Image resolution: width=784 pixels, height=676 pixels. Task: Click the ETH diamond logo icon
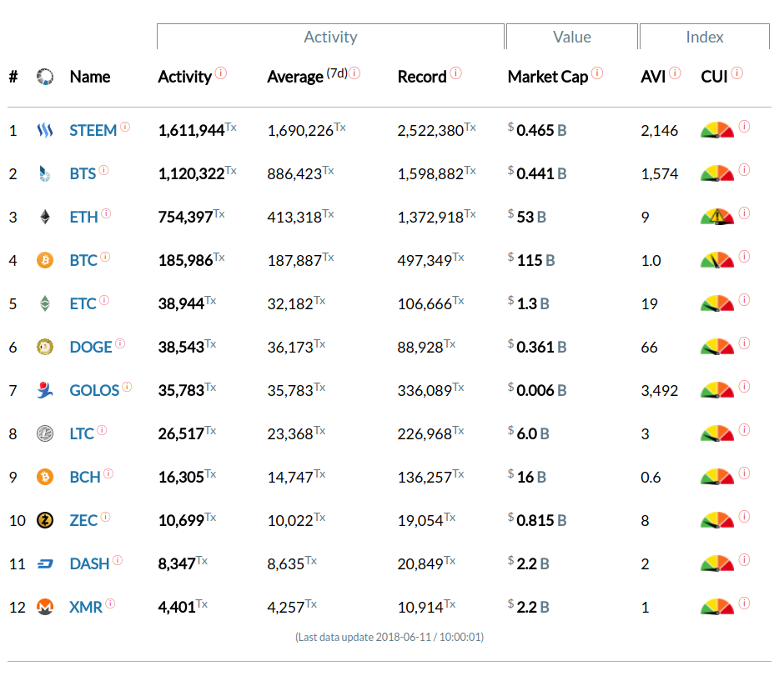(x=45, y=217)
